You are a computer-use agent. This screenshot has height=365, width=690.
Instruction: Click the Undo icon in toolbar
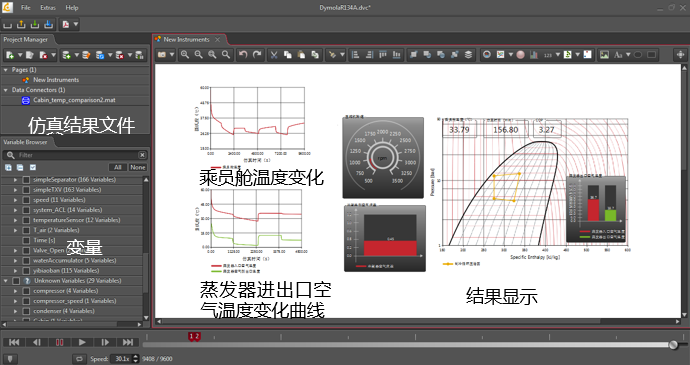click(x=243, y=55)
